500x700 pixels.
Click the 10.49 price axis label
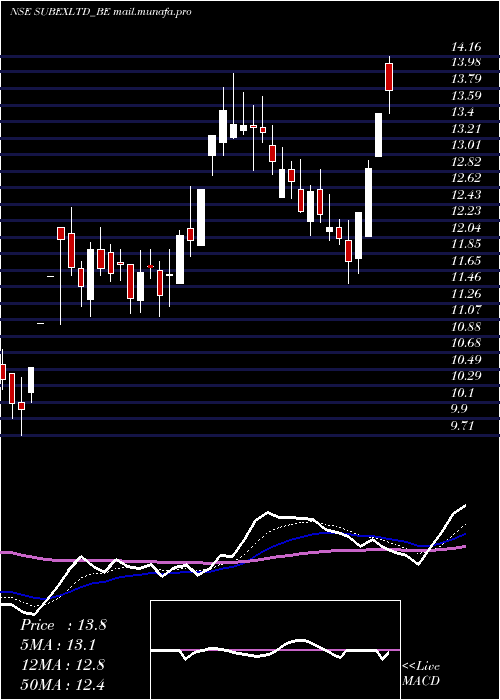coord(467,360)
